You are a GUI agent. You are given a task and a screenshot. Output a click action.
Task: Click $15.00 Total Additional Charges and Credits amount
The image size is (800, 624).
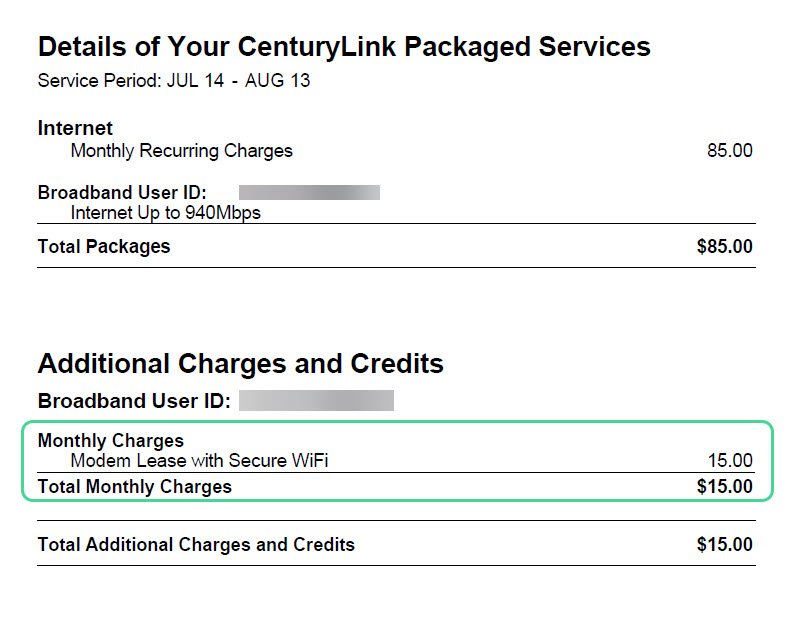pos(724,545)
